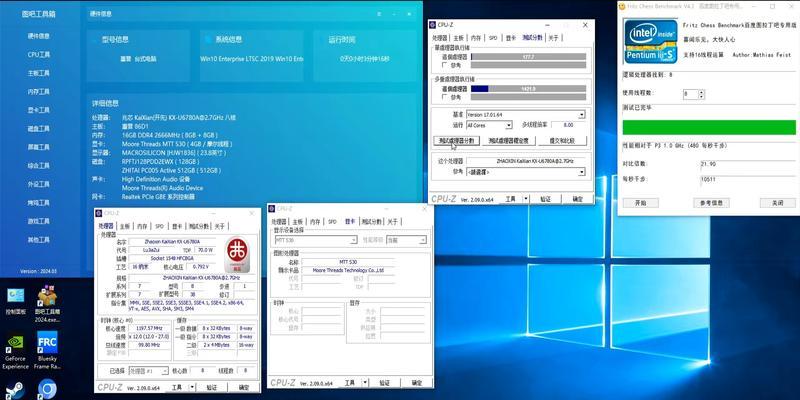The width and height of the screenshot is (800, 400).
Task: Select 磁盘工具 in 图吧工具箱 sidebar
Action: point(39,129)
